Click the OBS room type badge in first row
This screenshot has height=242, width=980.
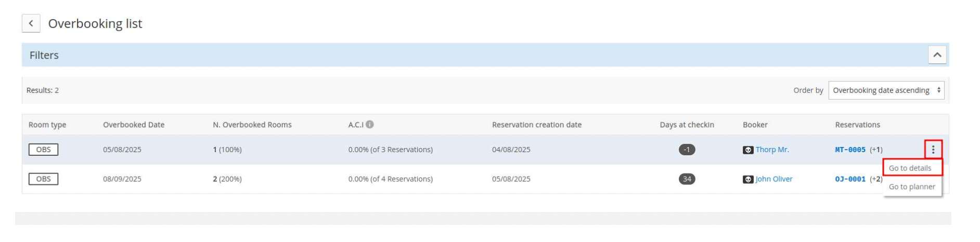pyautogui.click(x=43, y=150)
